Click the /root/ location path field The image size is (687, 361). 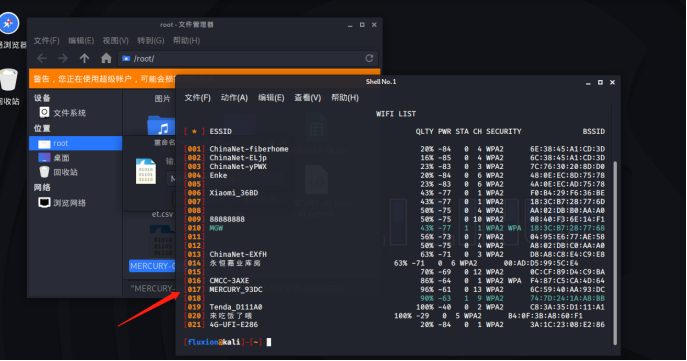pos(248,58)
